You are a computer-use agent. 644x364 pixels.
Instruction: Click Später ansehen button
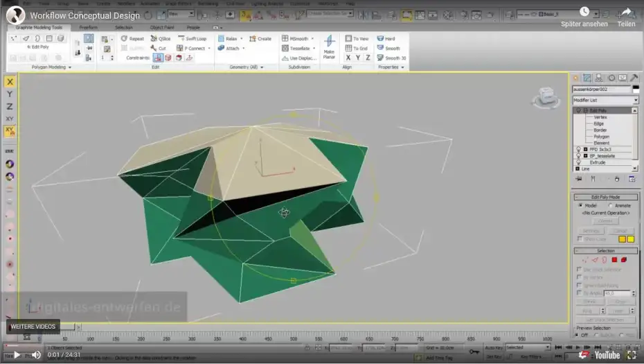tap(584, 17)
